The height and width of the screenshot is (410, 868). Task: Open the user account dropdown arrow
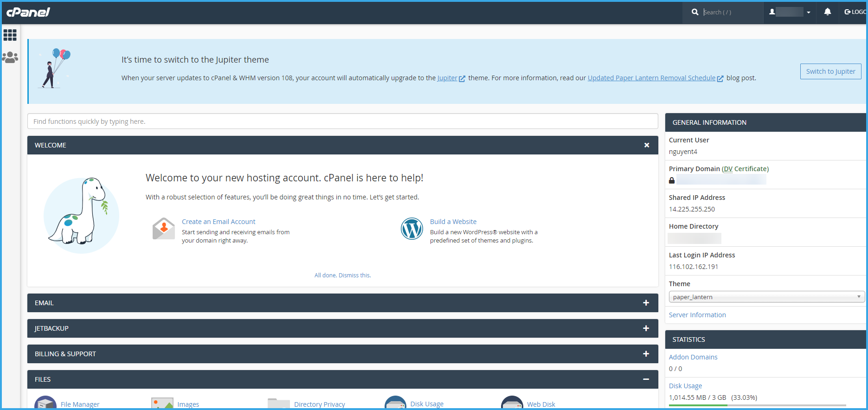coord(809,13)
